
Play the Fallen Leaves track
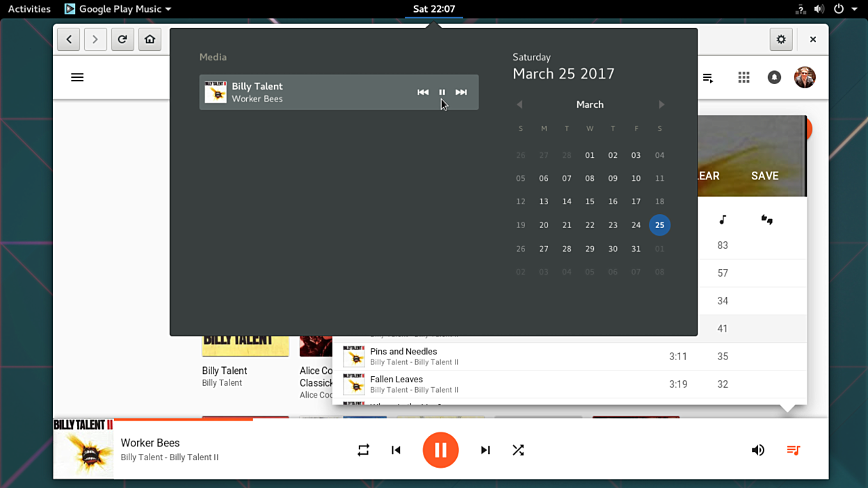pyautogui.click(x=396, y=380)
